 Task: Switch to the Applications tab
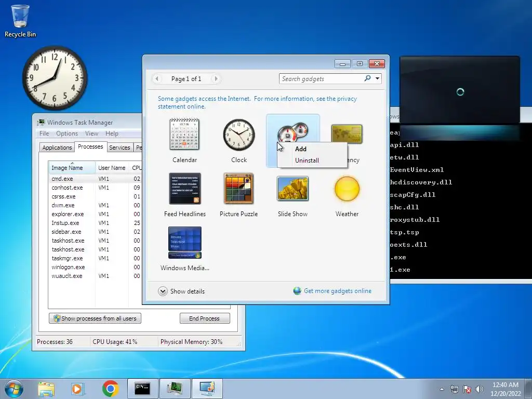tap(57, 147)
